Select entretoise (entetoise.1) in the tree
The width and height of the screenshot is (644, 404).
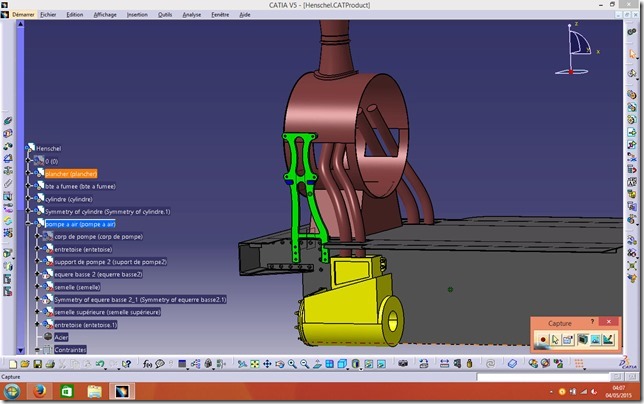point(85,325)
